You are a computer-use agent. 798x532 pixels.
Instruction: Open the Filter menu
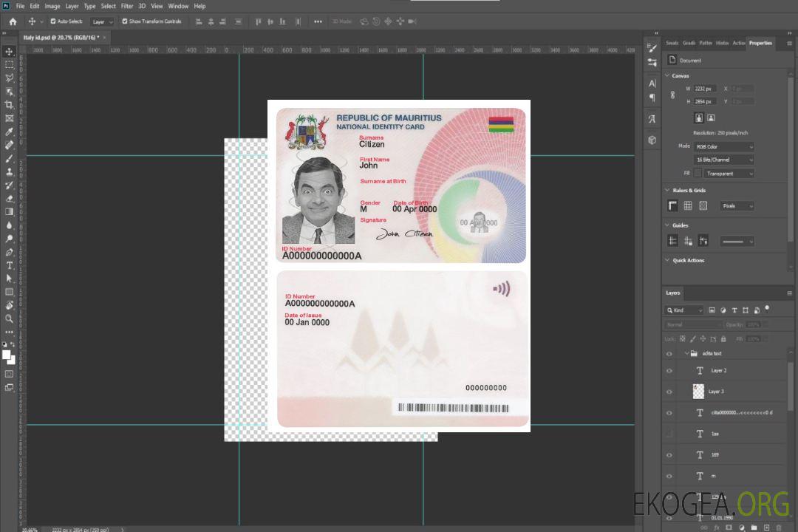127,6
